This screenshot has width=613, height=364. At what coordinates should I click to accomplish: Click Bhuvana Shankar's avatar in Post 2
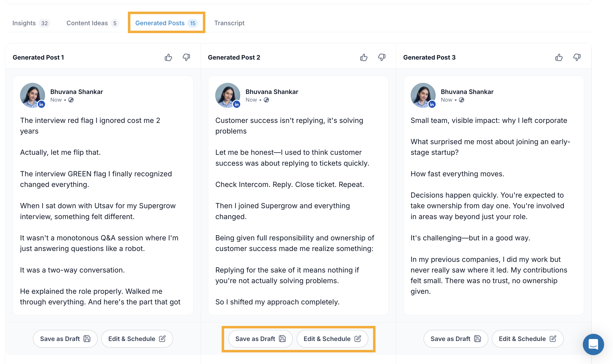[228, 95]
